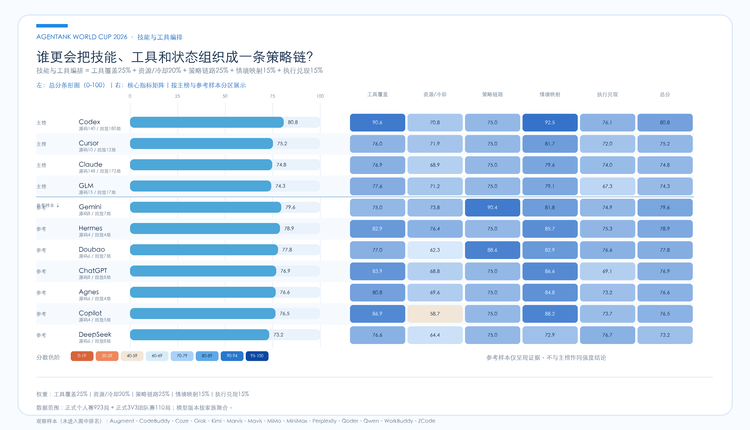
Task: Click the Cursor total score bar
Action: [x=201, y=143]
